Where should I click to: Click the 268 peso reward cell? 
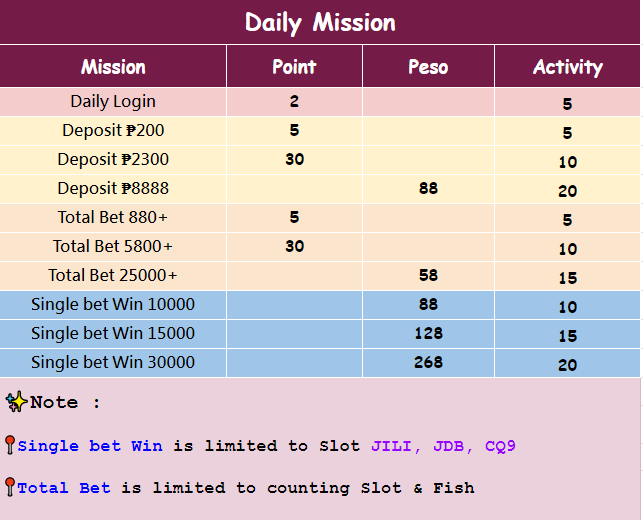(428, 363)
